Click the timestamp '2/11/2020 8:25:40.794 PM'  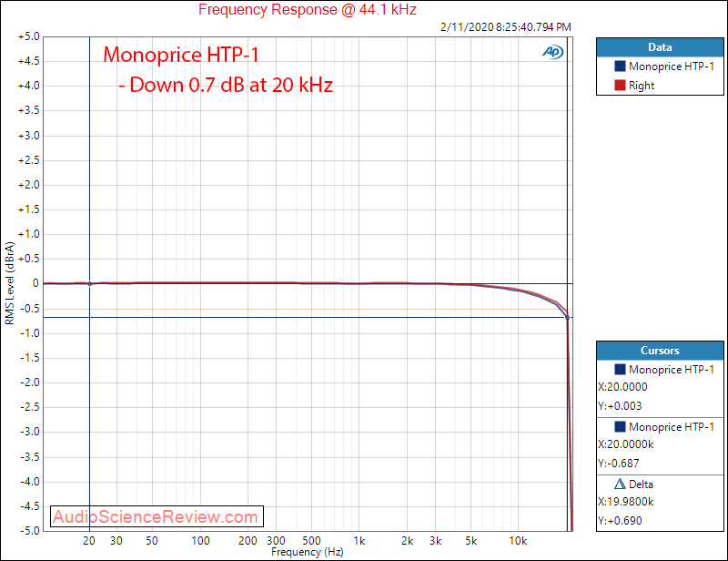tap(506, 27)
